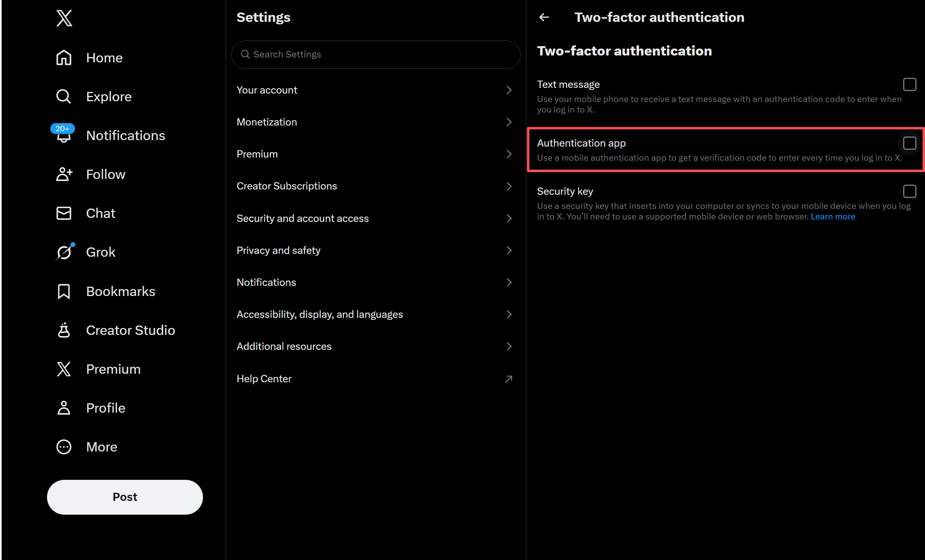Open Accessibility, display, and languages
Screen dimensions: 925x560
tap(376, 314)
